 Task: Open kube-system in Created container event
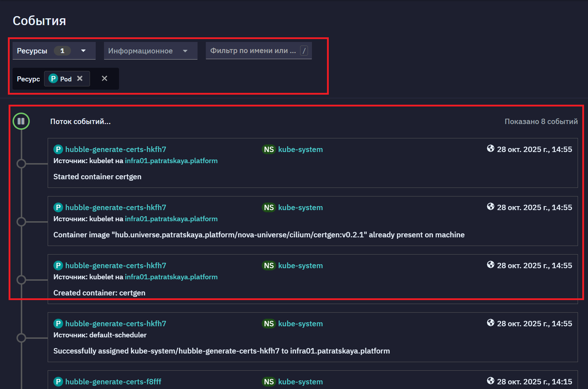pos(300,265)
